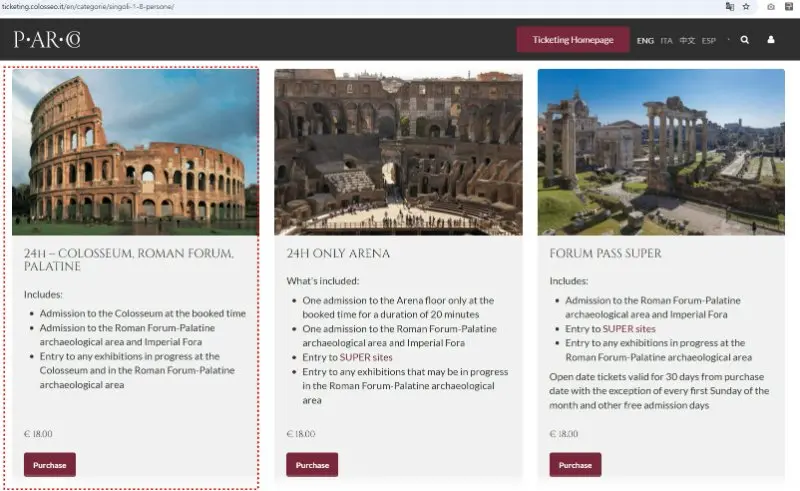Click the PARCO logo in header
The width and height of the screenshot is (800, 491).
(x=47, y=39)
